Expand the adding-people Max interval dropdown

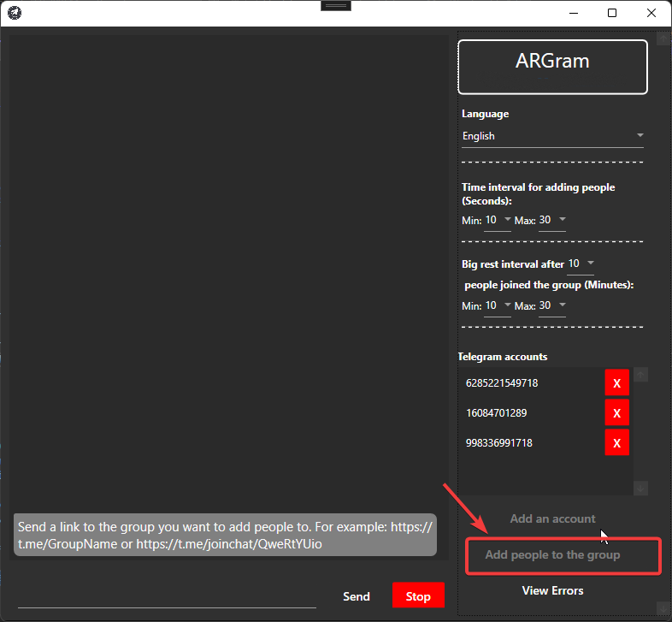pyautogui.click(x=552, y=220)
